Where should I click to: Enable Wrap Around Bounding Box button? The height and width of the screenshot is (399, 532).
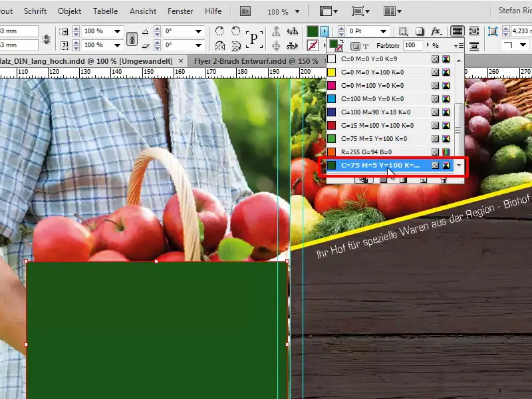click(474, 31)
